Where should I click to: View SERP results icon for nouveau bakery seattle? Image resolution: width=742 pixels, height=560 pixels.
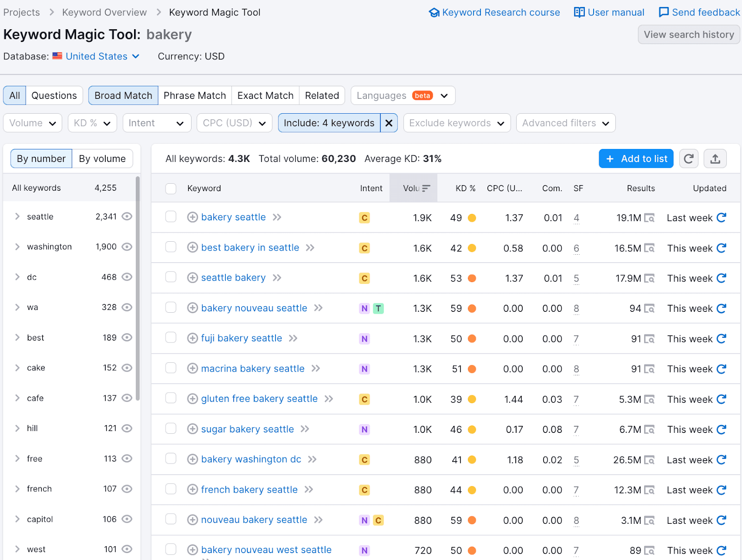pyautogui.click(x=649, y=521)
